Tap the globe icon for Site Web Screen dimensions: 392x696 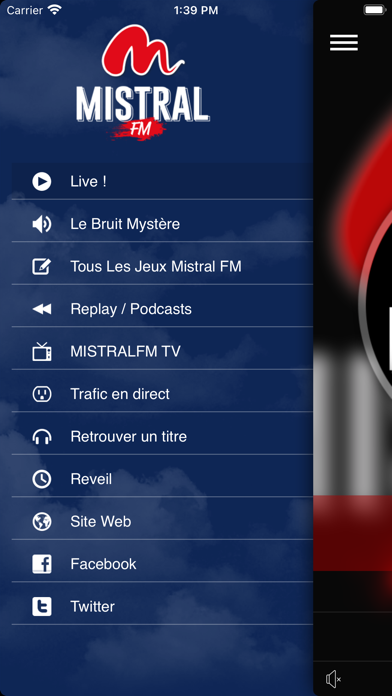[x=42, y=522]
